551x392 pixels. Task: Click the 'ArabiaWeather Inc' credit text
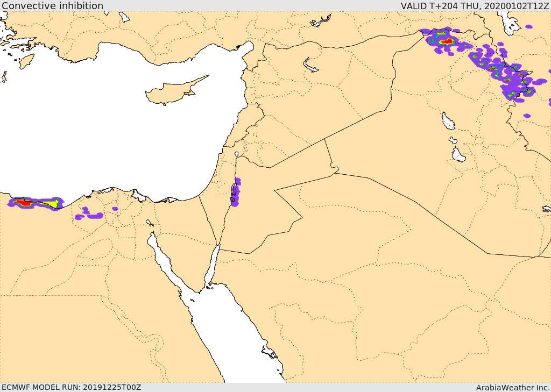[513, 388]
